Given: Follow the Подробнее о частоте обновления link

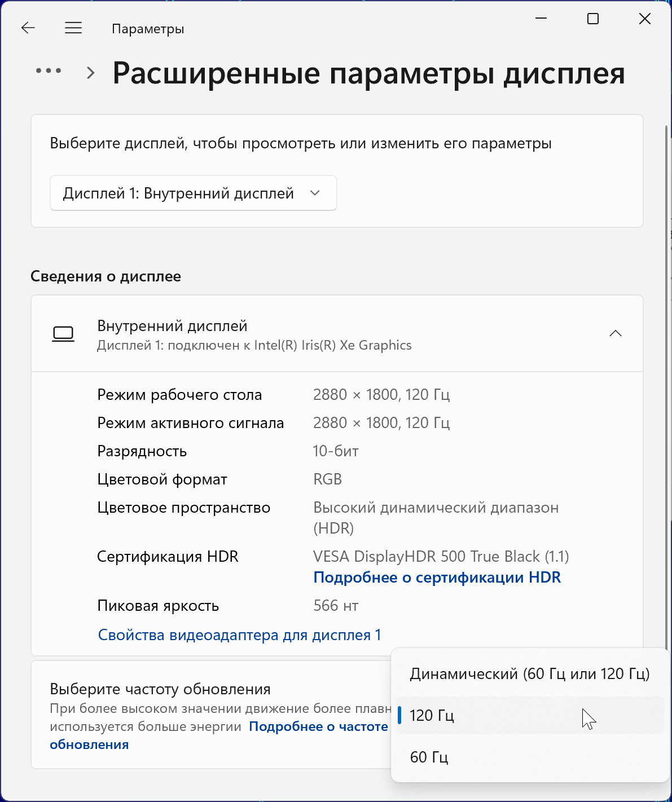Looking at the screenshot, I should click(318, 726).
